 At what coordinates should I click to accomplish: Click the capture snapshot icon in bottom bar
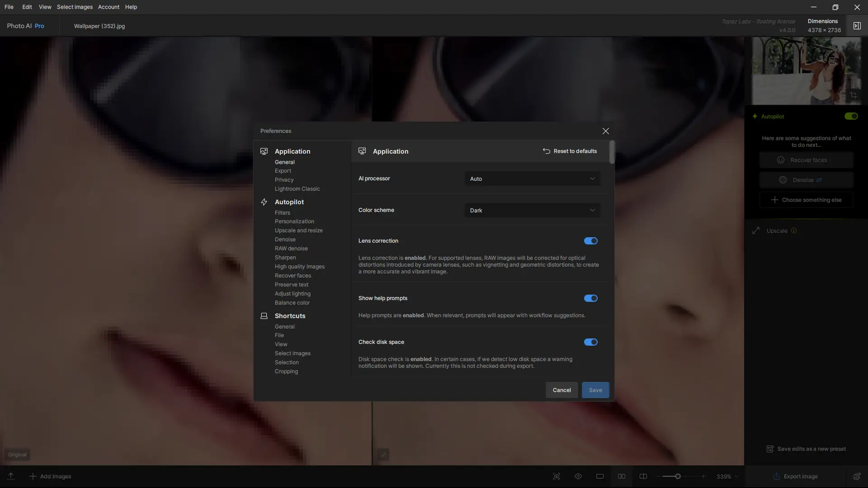tap(557, 476)
